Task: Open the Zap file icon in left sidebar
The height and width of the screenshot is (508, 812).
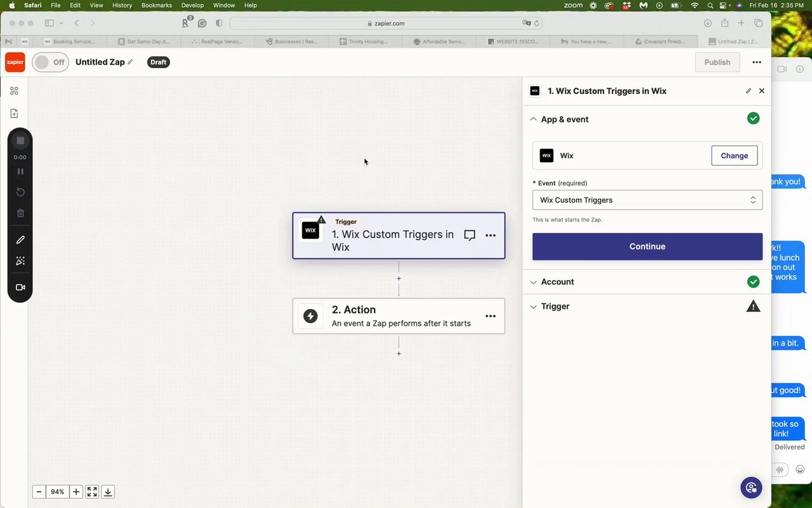Action: coord(14,114)
